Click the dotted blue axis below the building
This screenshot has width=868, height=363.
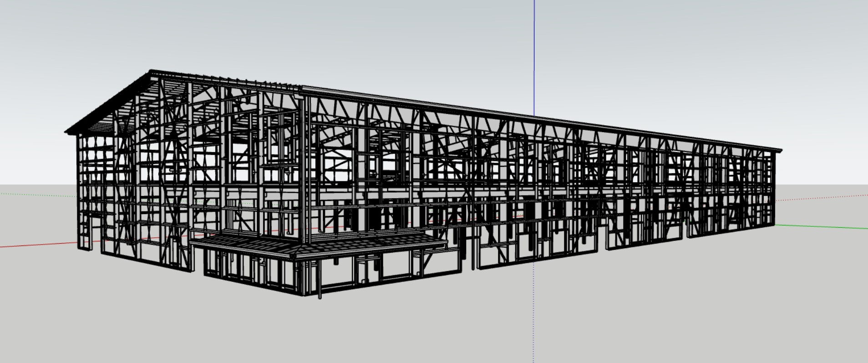[x=533, y=319]
